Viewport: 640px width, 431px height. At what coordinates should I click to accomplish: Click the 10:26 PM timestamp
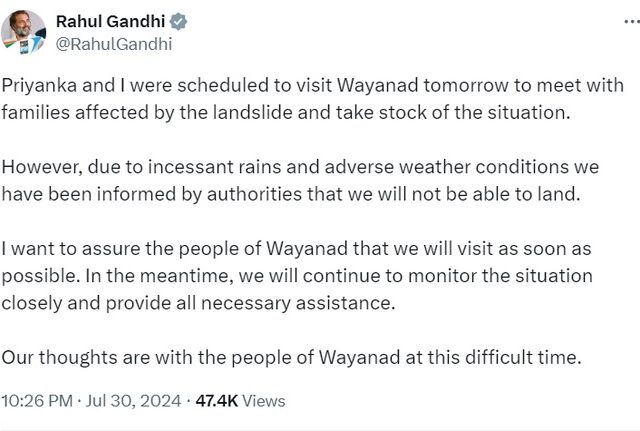[37, 401]
